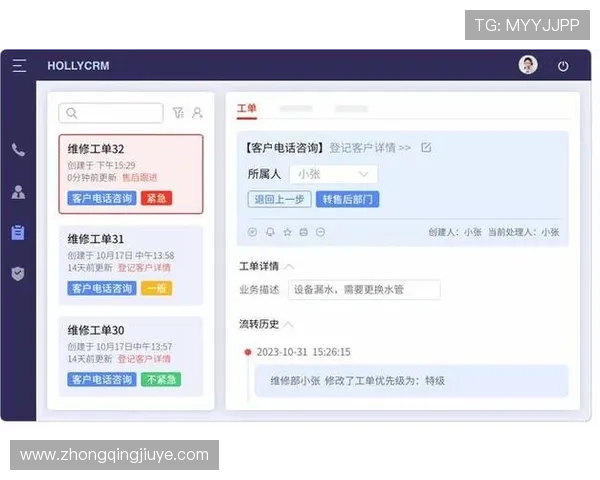This screenshot has height=480, width=600.
Task: Select the 维修工单31 card
Action: [x=131, y=265]
